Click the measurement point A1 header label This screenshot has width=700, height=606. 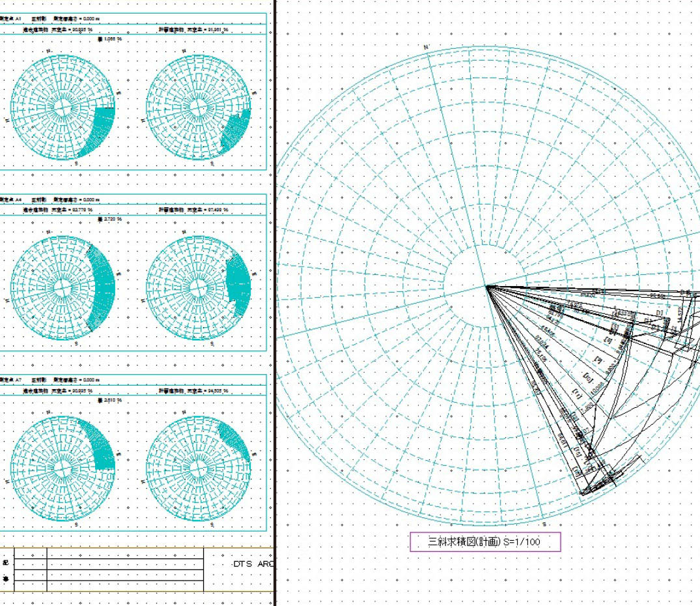(x=10, y=19)
